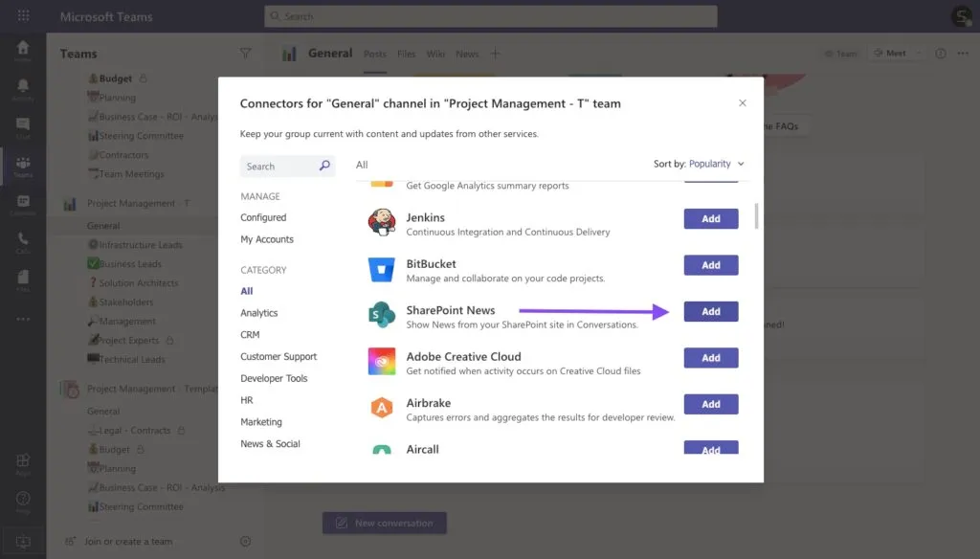This screenshot has width=980, height=559.
Task: Switch to the Posts tab
Action: pyautogui.click(x=375, y=54)
